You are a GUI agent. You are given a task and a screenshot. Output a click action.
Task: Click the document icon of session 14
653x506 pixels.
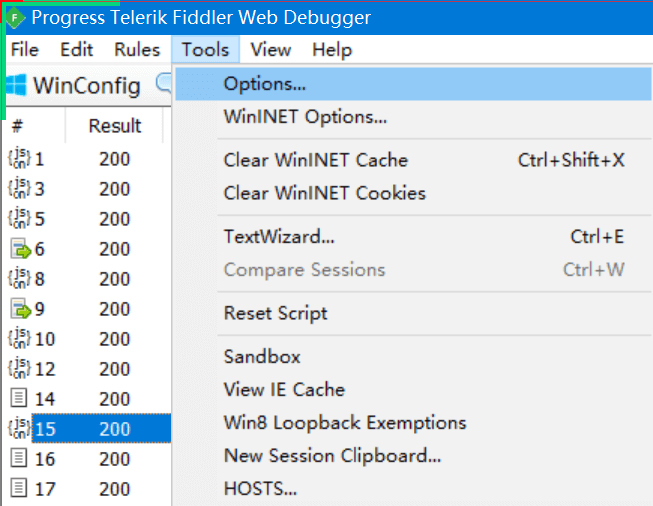(19, 399)
